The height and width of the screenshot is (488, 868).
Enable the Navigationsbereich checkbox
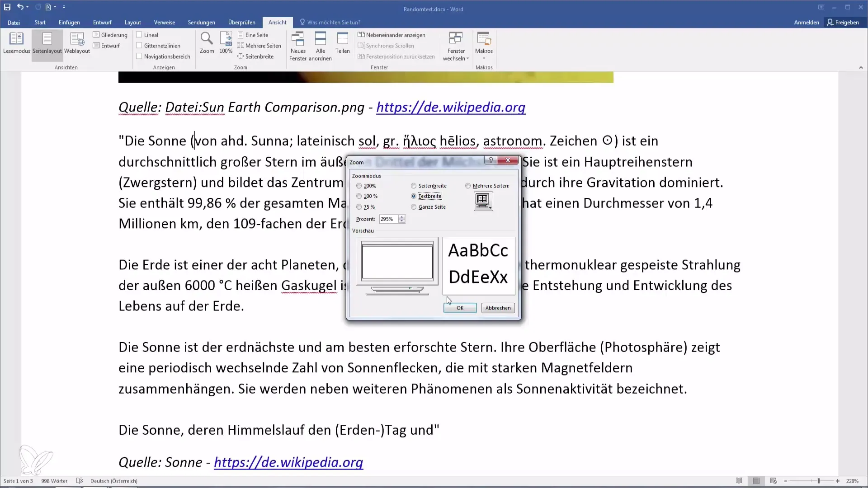click(139, 56)
